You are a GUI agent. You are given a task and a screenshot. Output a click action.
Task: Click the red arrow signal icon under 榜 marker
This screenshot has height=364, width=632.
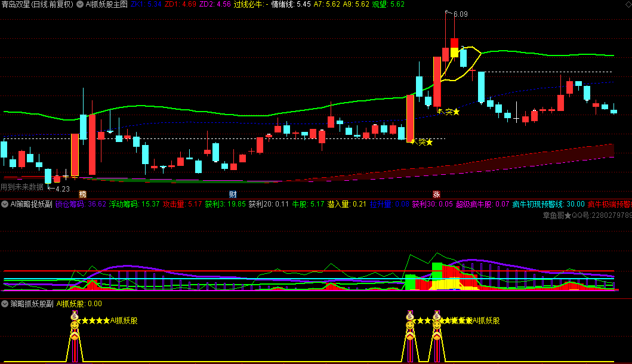[x=75, y=335]
